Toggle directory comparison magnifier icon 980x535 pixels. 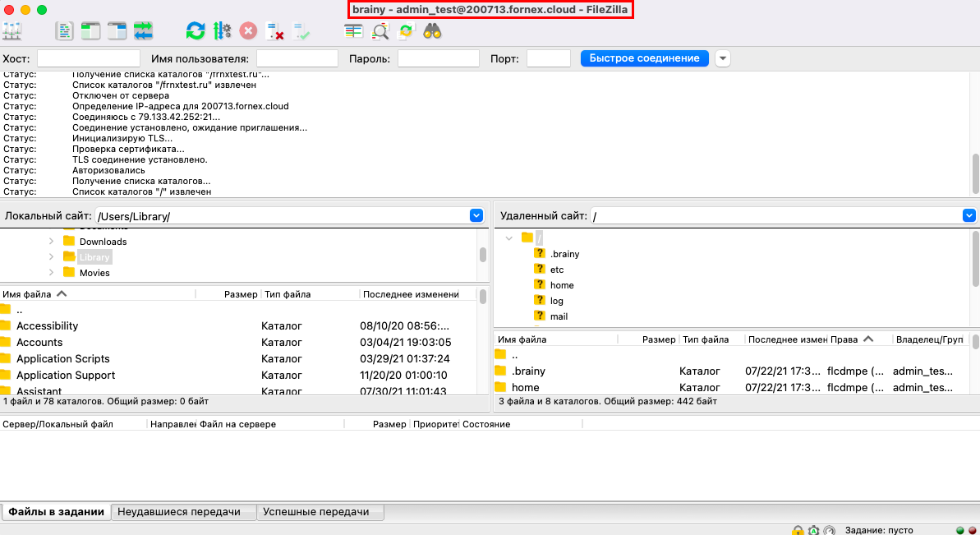(x=380, y=30)
